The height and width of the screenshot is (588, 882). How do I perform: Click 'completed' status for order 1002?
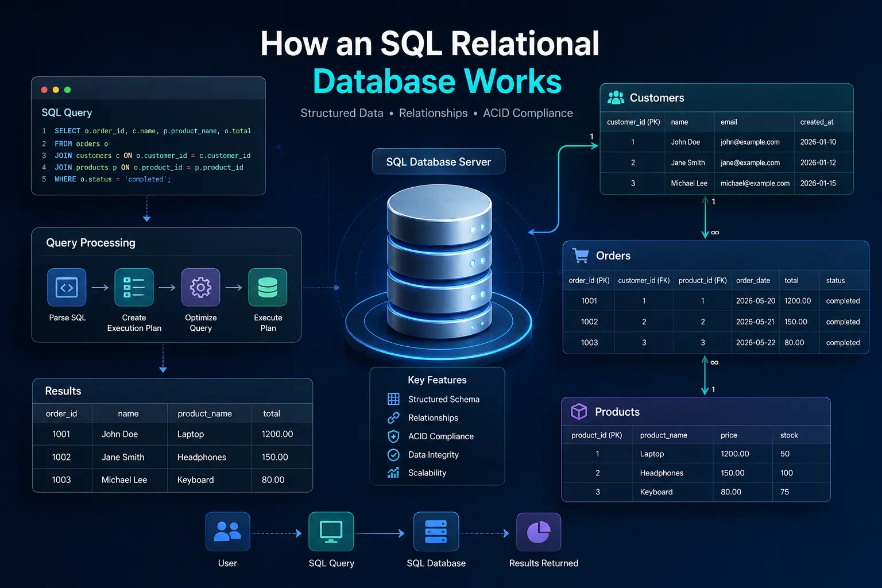pos(843,322)
